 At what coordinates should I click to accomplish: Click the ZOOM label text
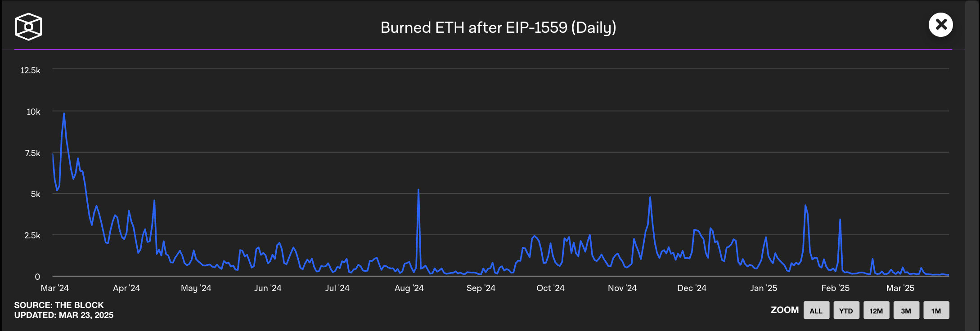pos(785,310)
